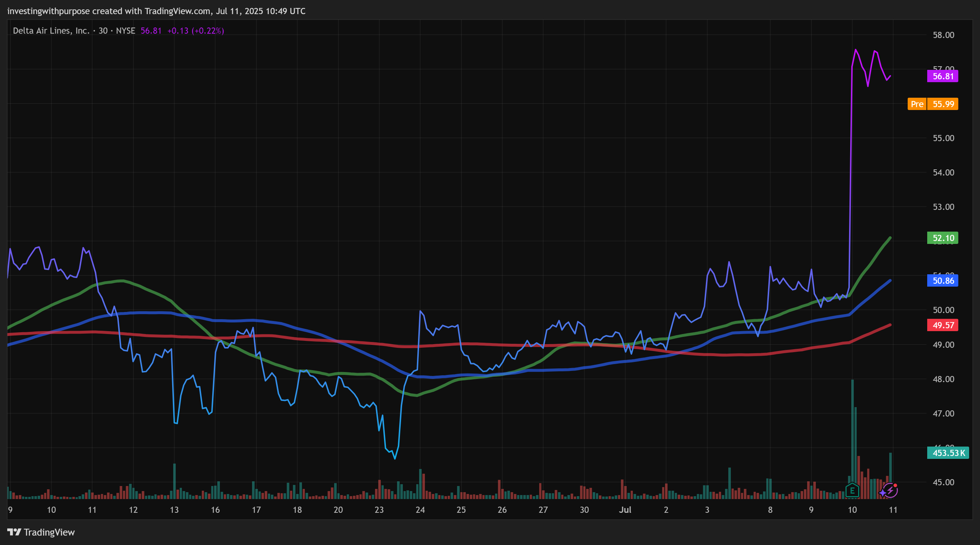Click the Delta Air Lines, Inc. symbol title
Viewport: 980px width, 545px height.
tap(51, 31)
